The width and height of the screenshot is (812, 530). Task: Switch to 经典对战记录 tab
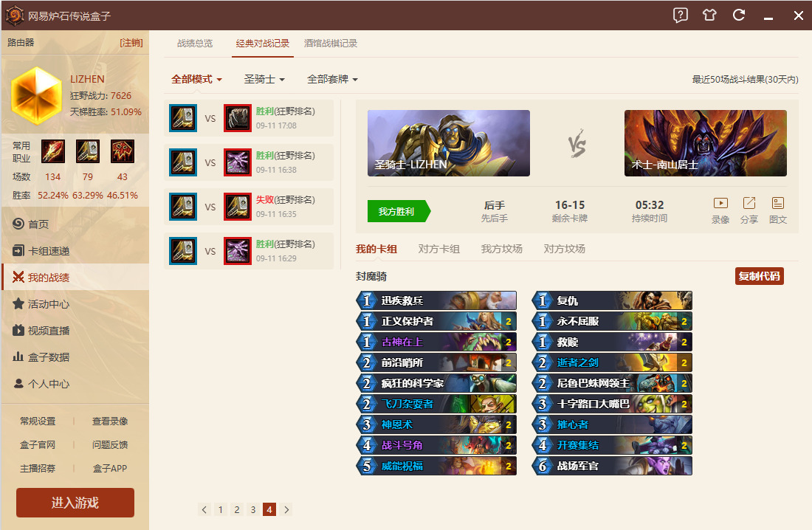click(x=263, y=44)
